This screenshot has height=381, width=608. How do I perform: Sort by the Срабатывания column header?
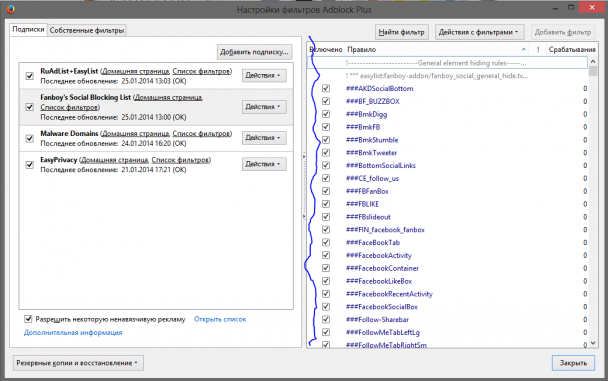(572, 49)
